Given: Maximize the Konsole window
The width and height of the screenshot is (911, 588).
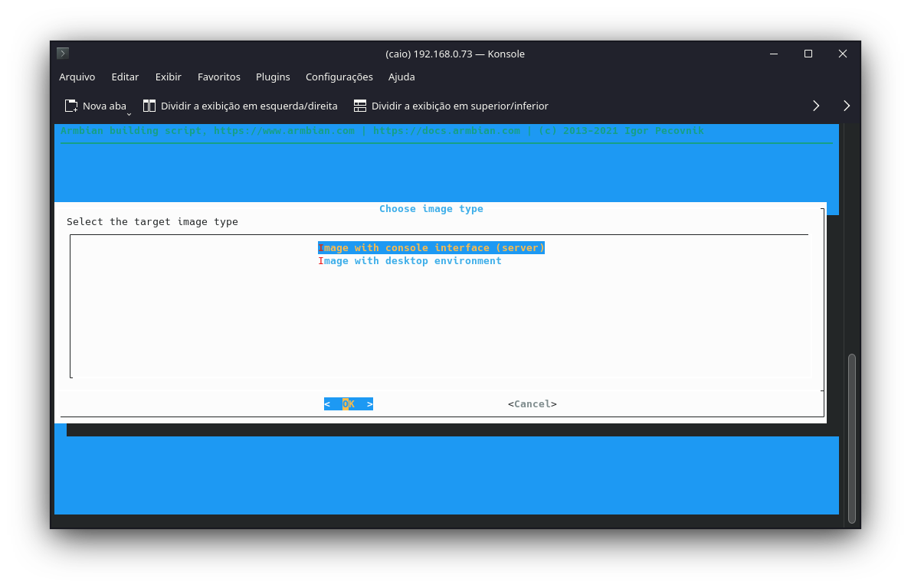Looking at the screenshot, I should [808, 54].
